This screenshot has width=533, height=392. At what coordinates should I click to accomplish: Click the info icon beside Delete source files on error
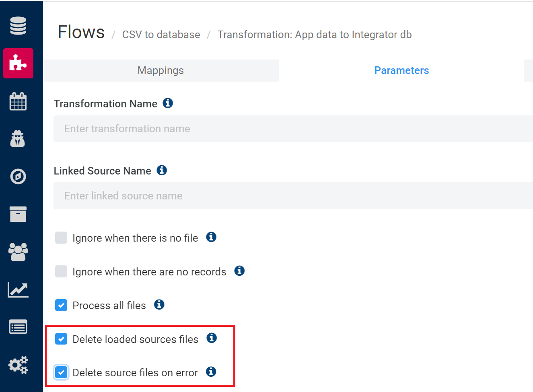pyautogui.click(x=211, y=372)
